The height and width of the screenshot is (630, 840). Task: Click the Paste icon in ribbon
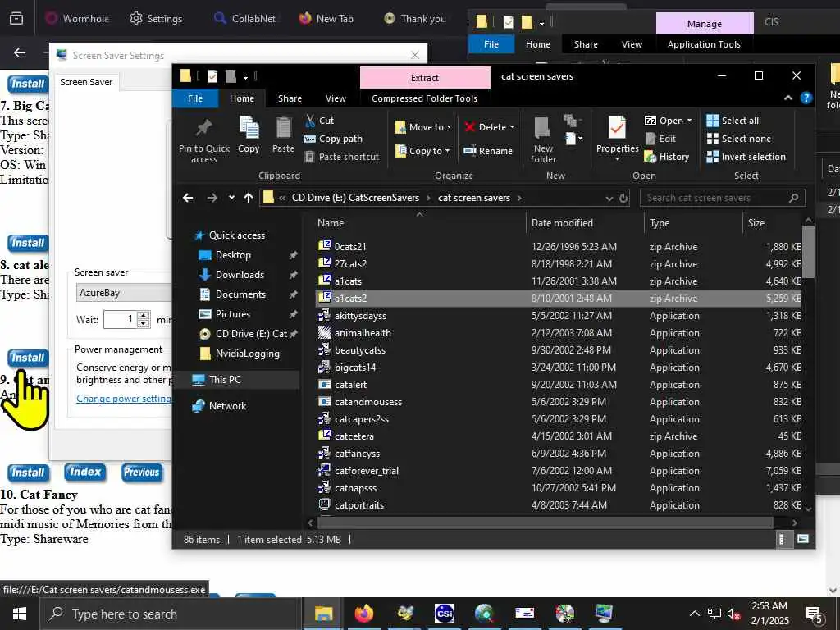(283, 129)
